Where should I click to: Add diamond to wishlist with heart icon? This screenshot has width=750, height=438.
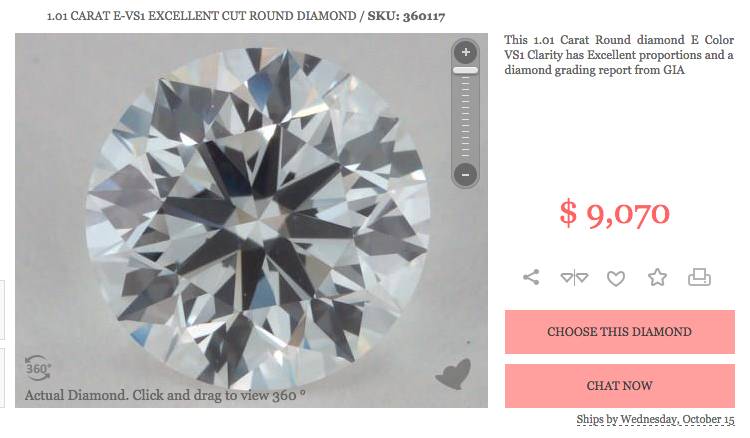pos(616,278)
